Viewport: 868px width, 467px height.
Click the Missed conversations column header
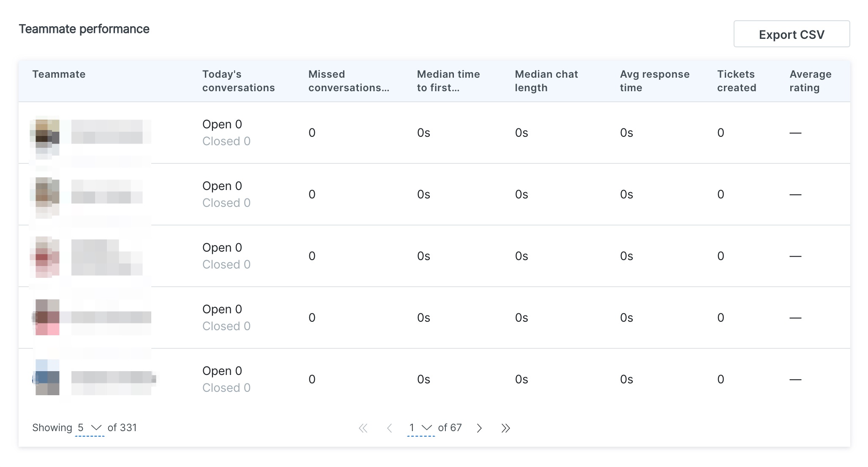pos(349,81)
